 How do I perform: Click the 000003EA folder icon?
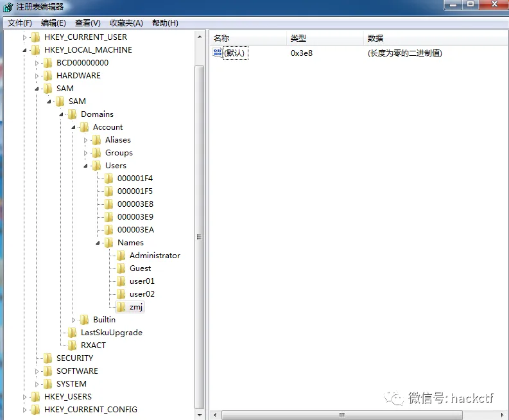coord(108,230)
